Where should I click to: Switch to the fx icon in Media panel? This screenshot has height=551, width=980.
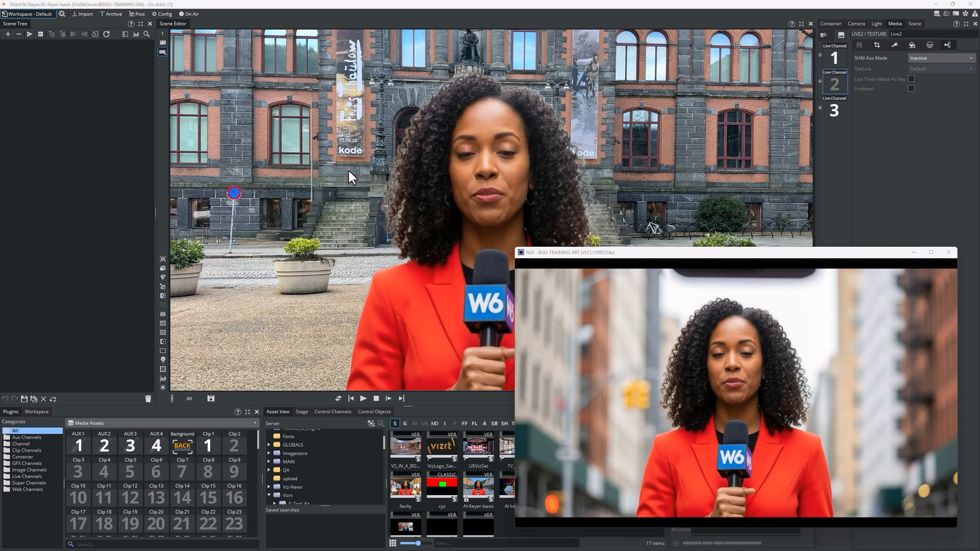coord(824,35)
